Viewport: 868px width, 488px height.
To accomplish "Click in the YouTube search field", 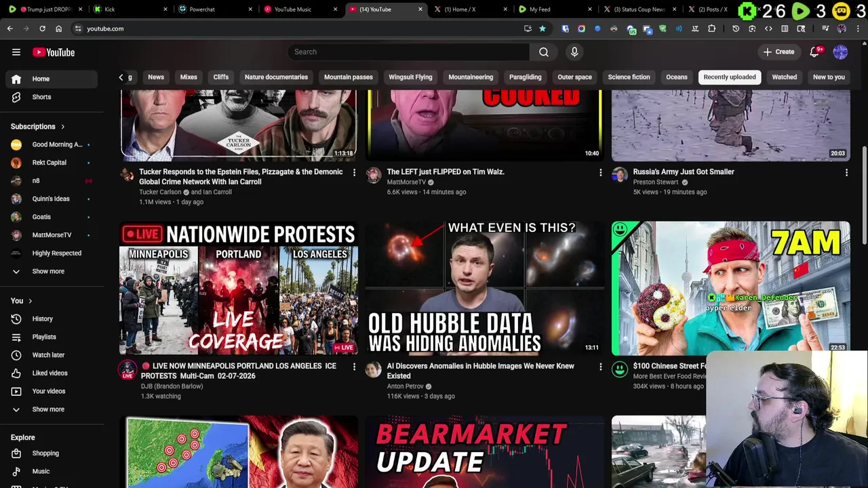I will [409, 52].
